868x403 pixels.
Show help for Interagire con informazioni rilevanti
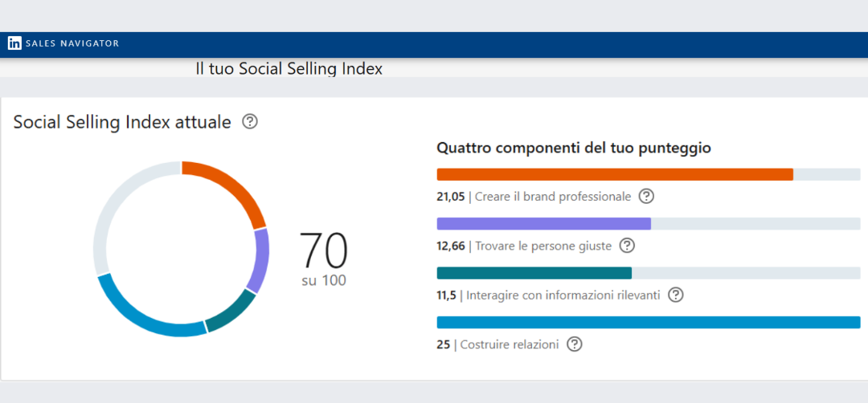click(676, 295)
